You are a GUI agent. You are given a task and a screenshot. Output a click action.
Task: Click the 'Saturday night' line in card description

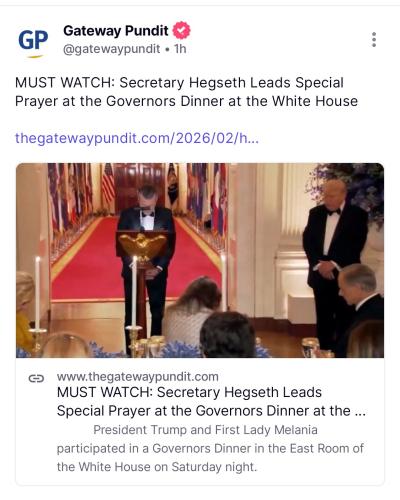click(x=157, y=467)
